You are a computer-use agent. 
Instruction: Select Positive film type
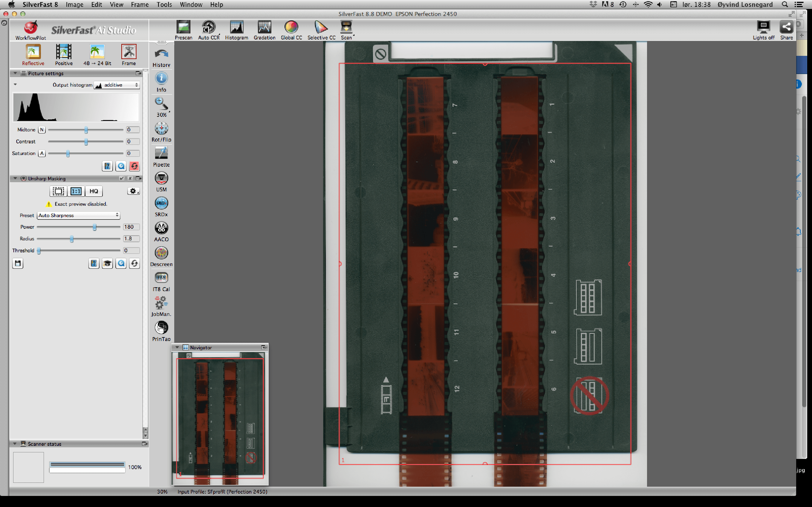64,55
